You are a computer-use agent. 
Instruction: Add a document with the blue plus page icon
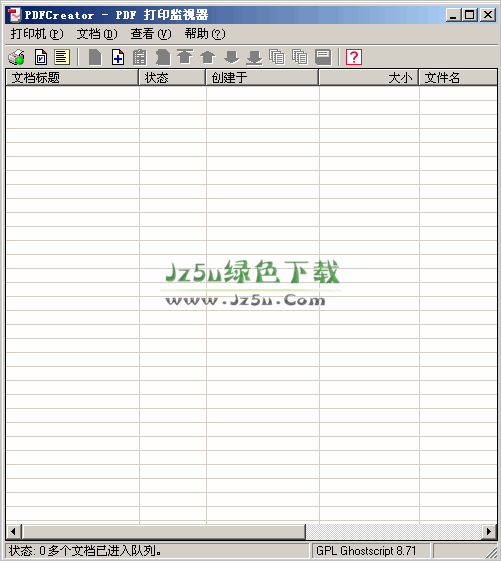click(x=118, y=57)
